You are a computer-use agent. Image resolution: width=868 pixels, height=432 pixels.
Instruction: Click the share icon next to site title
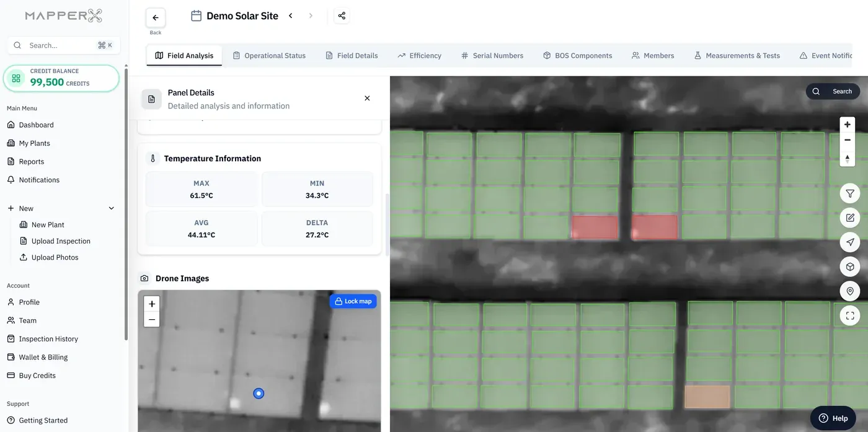tap(342, 16)
